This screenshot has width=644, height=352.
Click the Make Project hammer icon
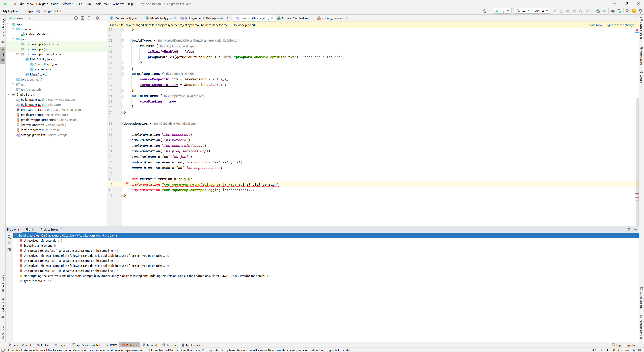point(484,11)
